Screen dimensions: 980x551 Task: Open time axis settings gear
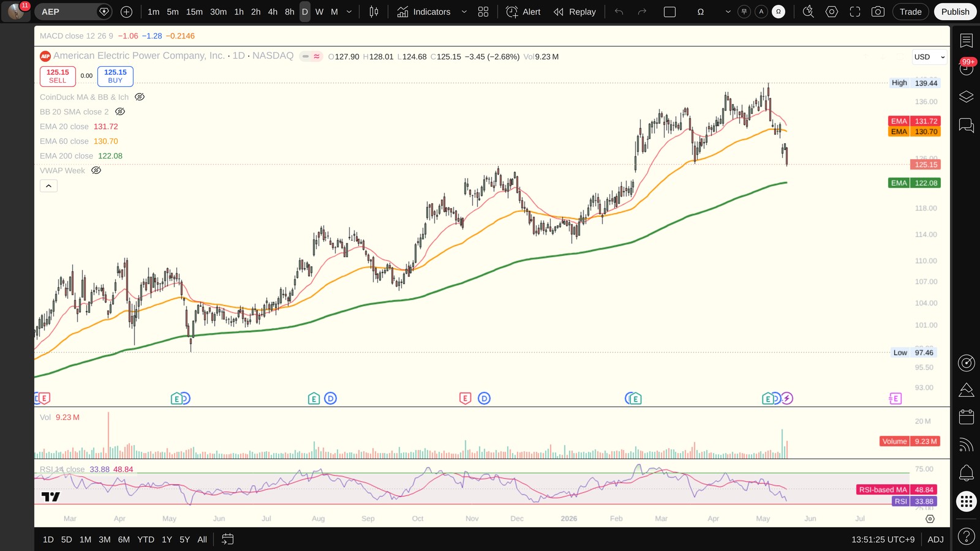(x=930, y=519)
